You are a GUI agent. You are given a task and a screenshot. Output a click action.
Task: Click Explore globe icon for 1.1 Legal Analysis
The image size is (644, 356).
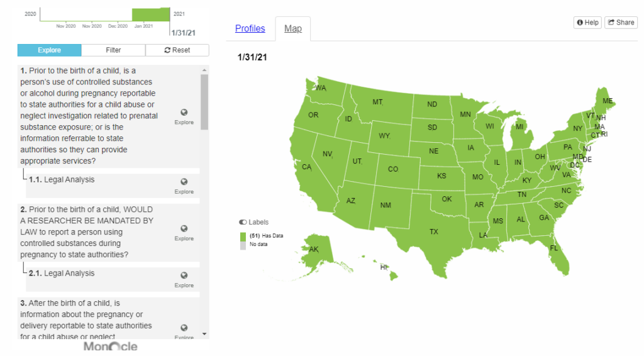[x=184, y=182]
